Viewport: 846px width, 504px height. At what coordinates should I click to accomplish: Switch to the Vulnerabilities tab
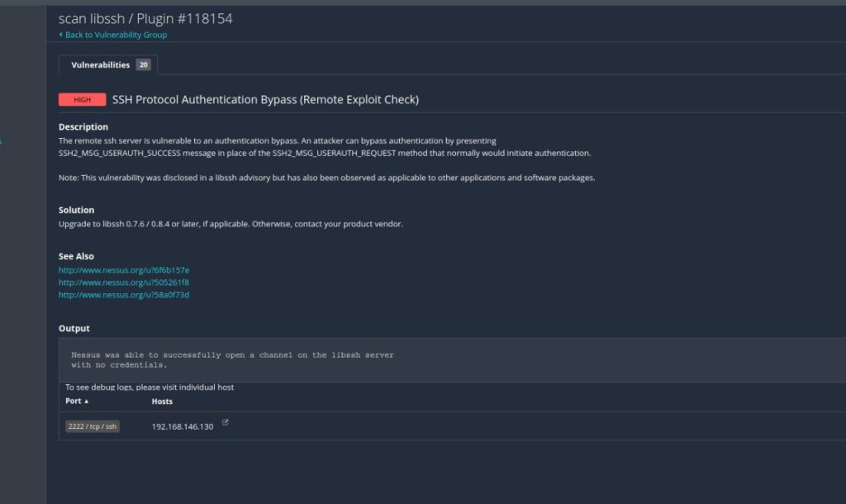click(x=101, y=64)
